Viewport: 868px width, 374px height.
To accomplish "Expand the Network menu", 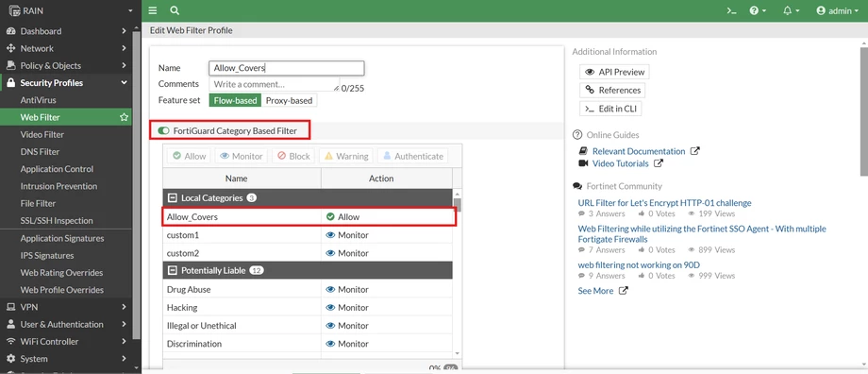I will (x=66, y=48).
